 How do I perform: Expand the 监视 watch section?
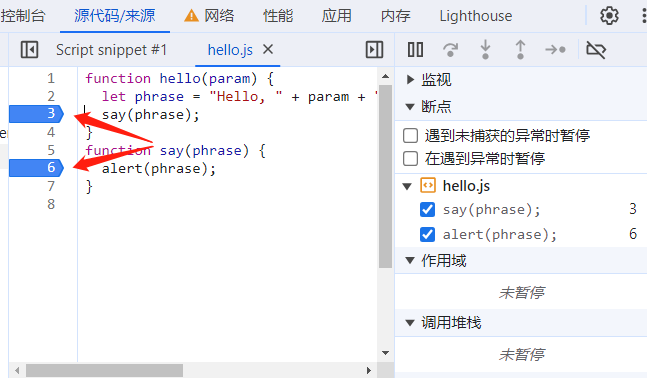[x=410, y=79]
